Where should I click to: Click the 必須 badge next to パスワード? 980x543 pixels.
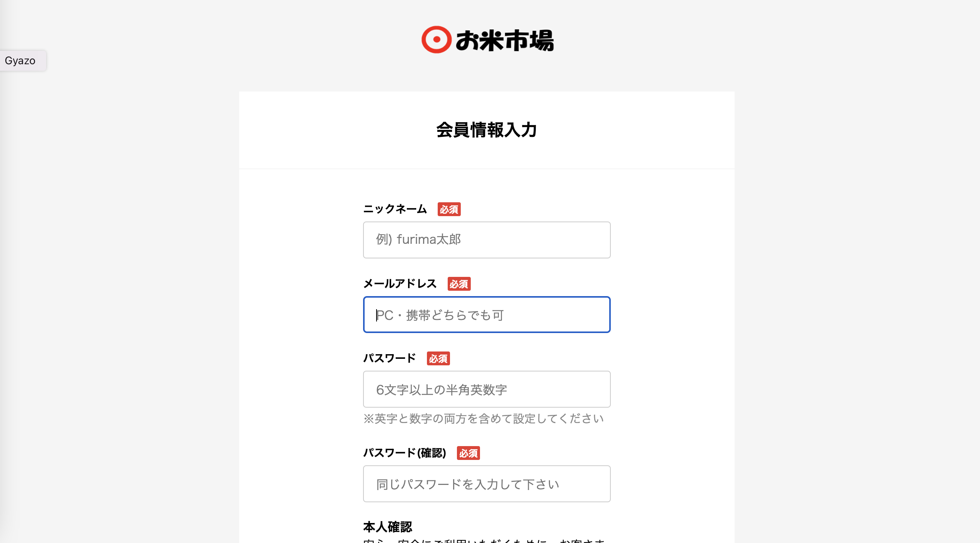[x=438, y=358]
